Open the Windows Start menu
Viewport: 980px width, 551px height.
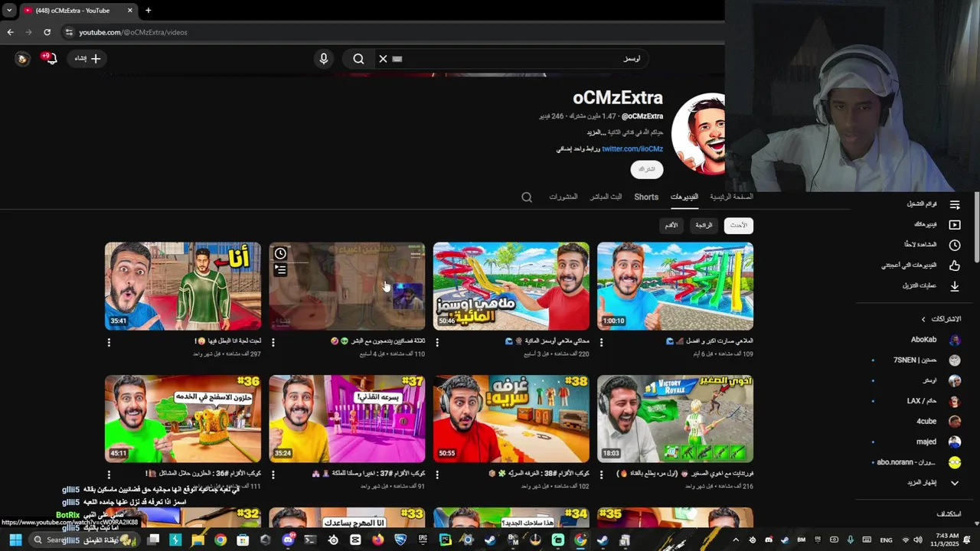click(15, 540)
